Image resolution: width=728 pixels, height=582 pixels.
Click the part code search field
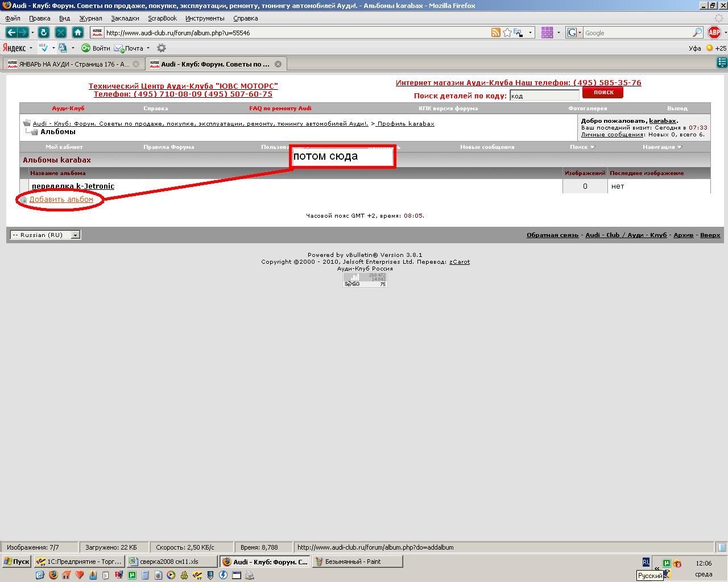click(x=544, y=96)
